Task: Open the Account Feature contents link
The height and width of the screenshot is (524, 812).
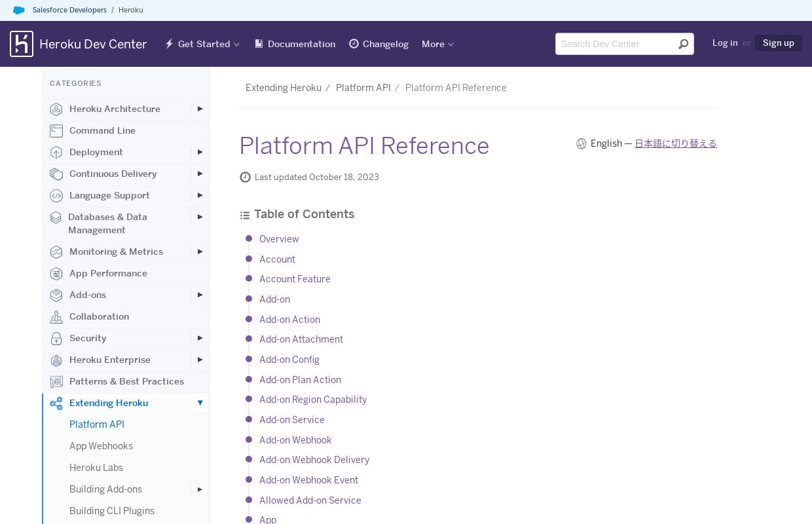Action: (x=295, y=279)
